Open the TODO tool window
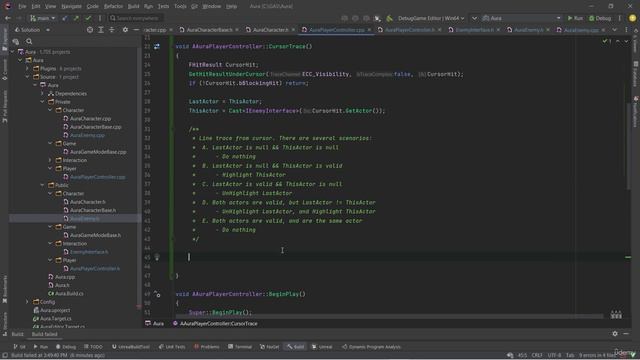This screenshot has height=360, width=640. [93, 347]
